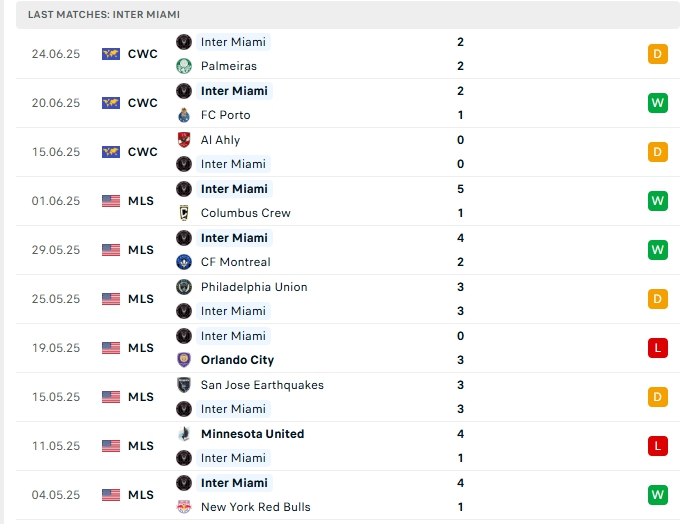Screen dimensions: 691x524
Task: Open the Palmeiras team link
Action: click(x=228, y=66)
